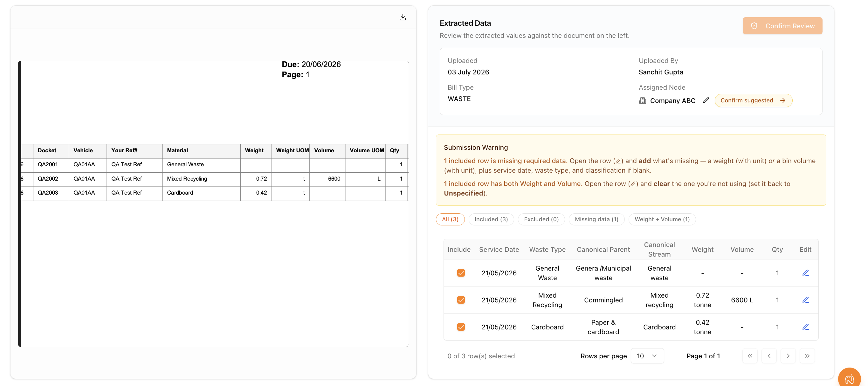The image size is (868, 386).
Task: Click the Confirm Review button
Action: tap(782, 26)
